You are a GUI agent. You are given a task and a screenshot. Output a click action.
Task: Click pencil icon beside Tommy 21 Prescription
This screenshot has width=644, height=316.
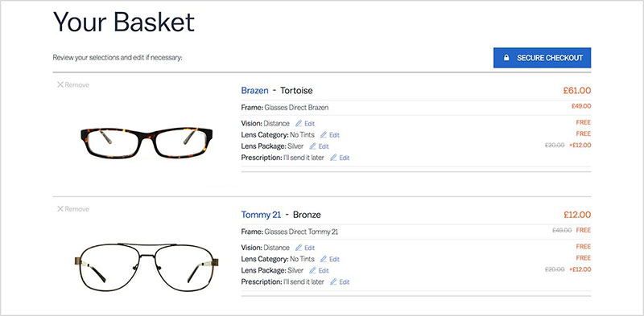click(x=333, y=282)
